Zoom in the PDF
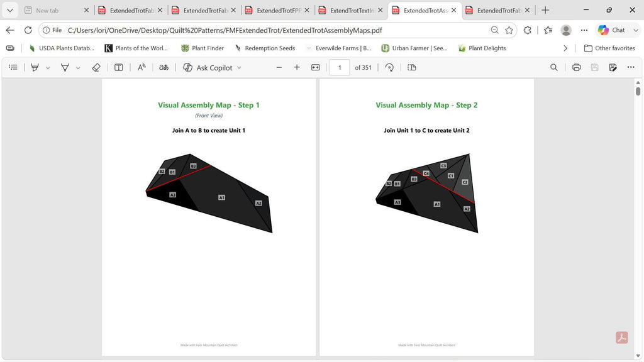The image size is (644, 362). [x=297, y=67]
